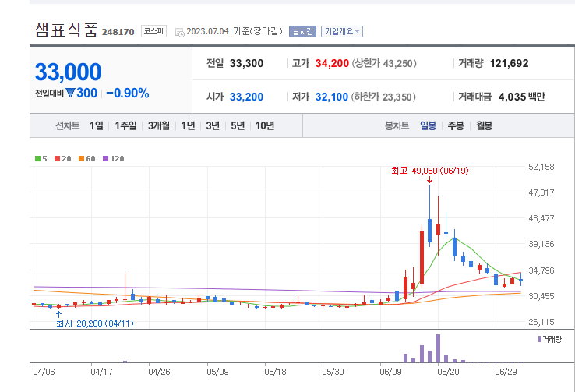Click the orange 60-day moving average swatch
The width and height of the screenshot is (575, 392).
[x=81, y=159]
